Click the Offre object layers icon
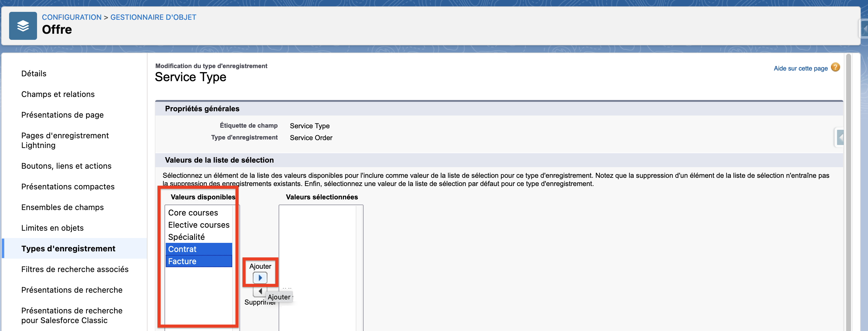 [x=23, y=26]
